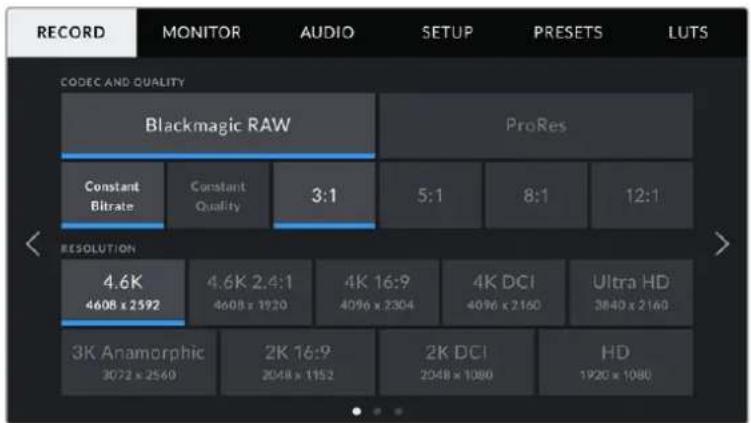Select Blackmagic RAW codec
The height and width of the screenshot is (423, 751).
218,126
